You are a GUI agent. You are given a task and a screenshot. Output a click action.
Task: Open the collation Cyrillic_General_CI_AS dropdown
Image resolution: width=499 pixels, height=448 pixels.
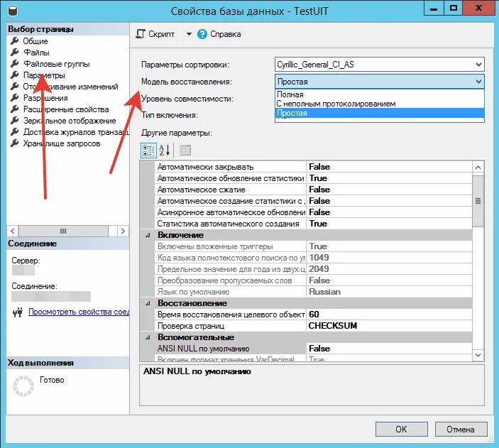(x=379, y=65)
